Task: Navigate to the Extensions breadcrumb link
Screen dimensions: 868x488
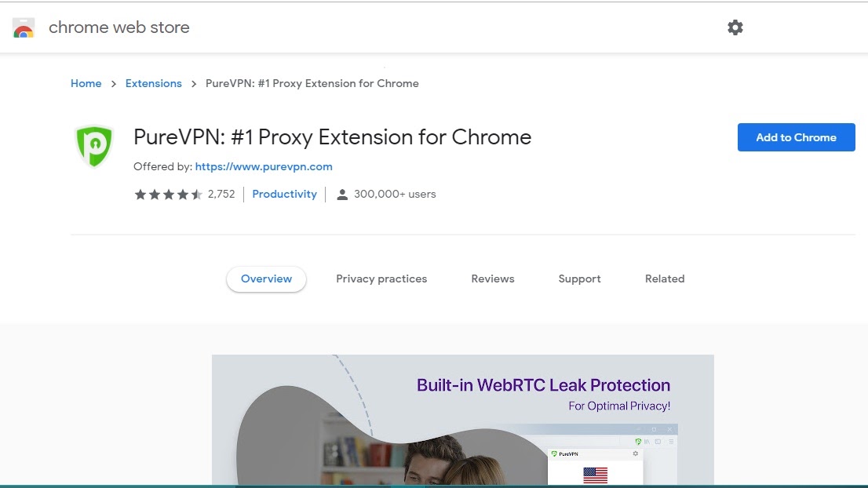Action: click(x=153, y=83)
